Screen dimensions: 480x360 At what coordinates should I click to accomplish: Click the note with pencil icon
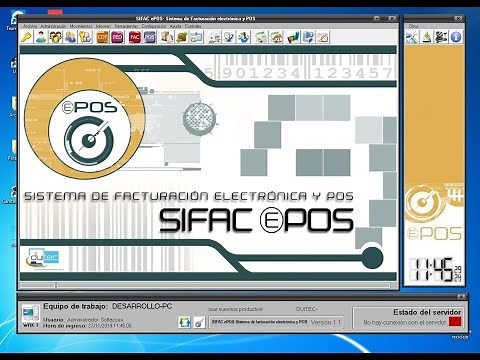click(322, 37)
